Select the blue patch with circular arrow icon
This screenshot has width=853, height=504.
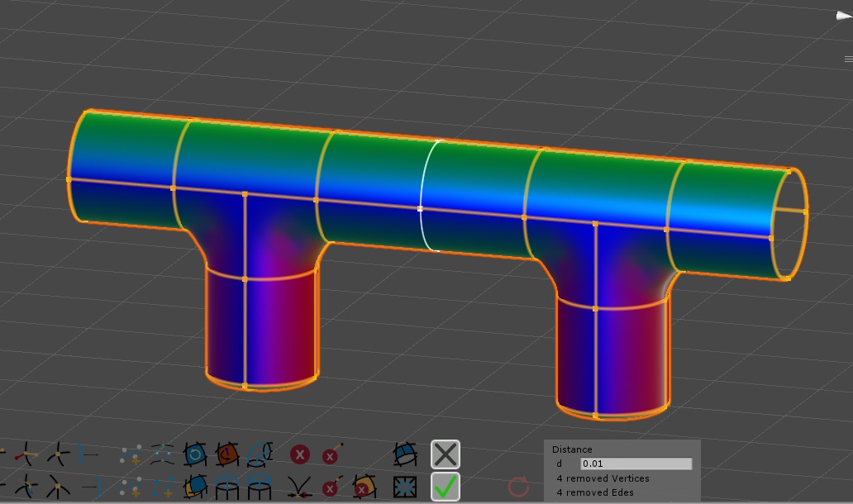point(195,454)
